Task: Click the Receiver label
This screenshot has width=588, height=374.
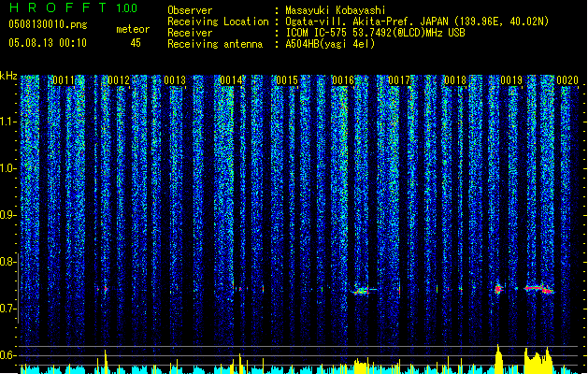Action: click(190, 33)
